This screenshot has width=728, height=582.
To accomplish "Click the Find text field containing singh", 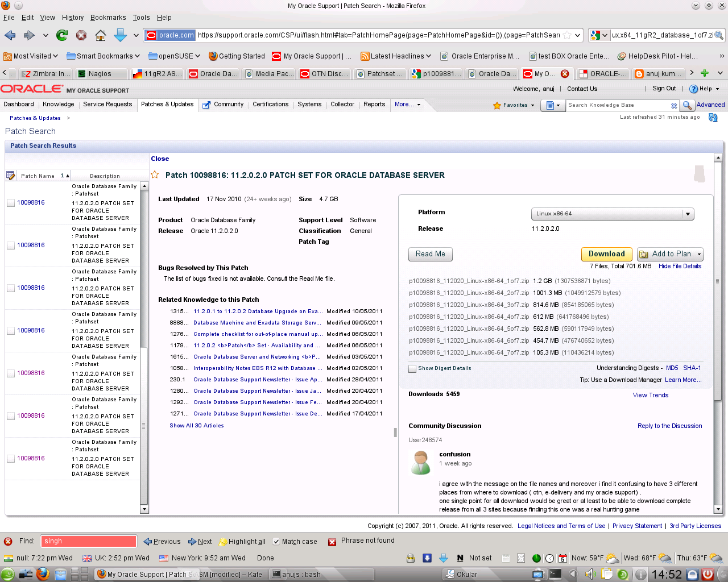I will point(88,542).
